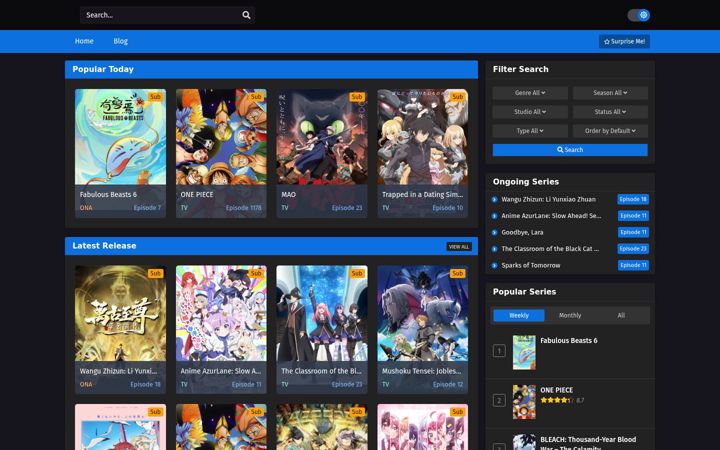
Task: Click Sparks of Tomorrow ongoing link
Action: (531, 265)
